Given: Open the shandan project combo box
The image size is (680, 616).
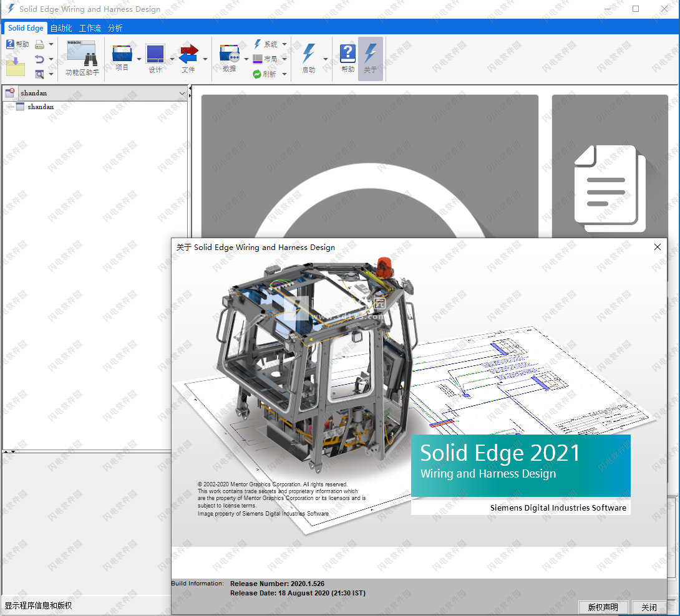Looking at the screenshot, I should pyautogui.click(x=103, y=93).
